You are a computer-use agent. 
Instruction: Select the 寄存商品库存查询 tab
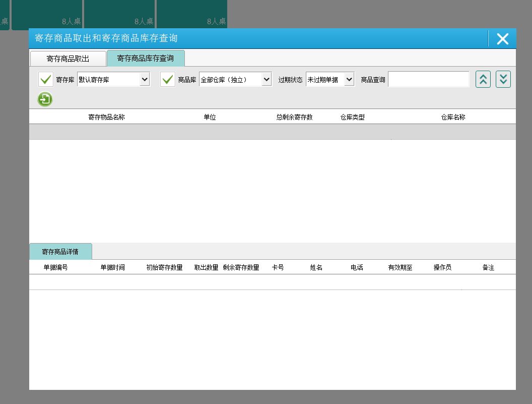146,59
